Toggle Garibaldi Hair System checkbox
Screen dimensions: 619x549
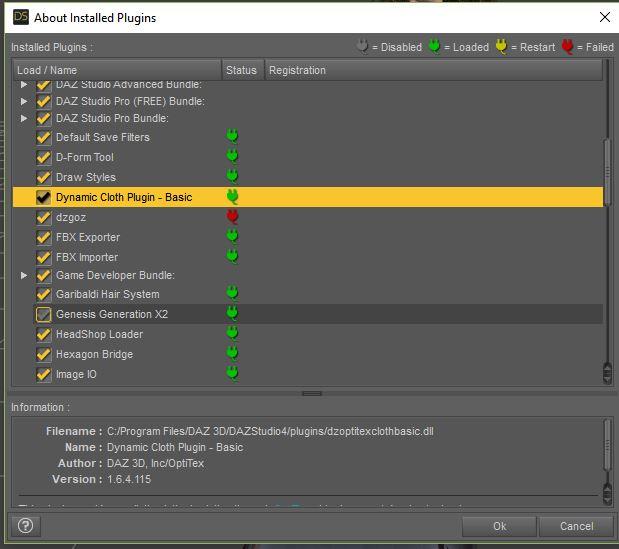[43, 294]
